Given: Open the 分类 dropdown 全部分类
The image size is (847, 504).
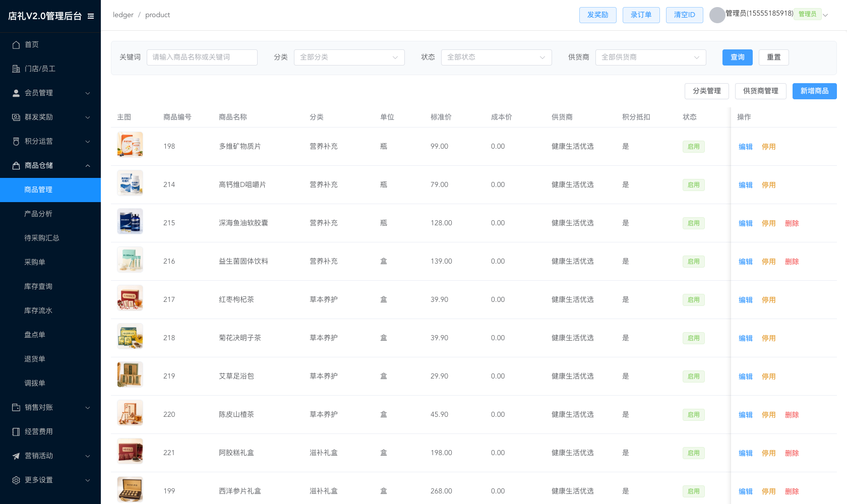Looking at the screenshot, I should click(349, 57).
